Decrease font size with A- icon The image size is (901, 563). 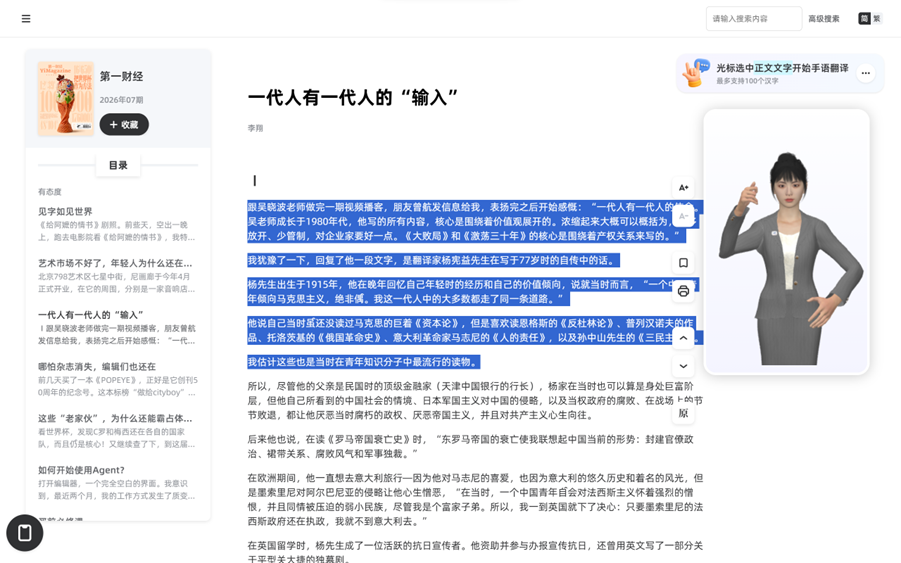pos(683,216)
